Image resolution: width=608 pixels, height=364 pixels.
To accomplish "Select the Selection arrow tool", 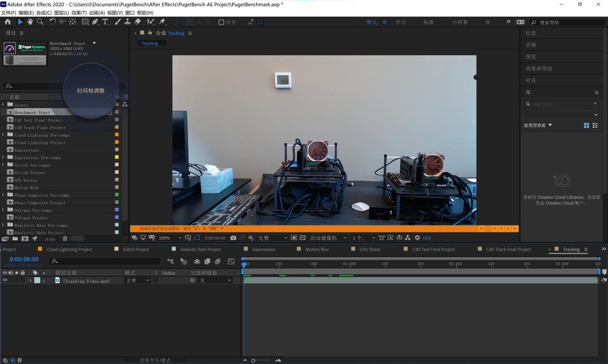I will coord(20,22).
